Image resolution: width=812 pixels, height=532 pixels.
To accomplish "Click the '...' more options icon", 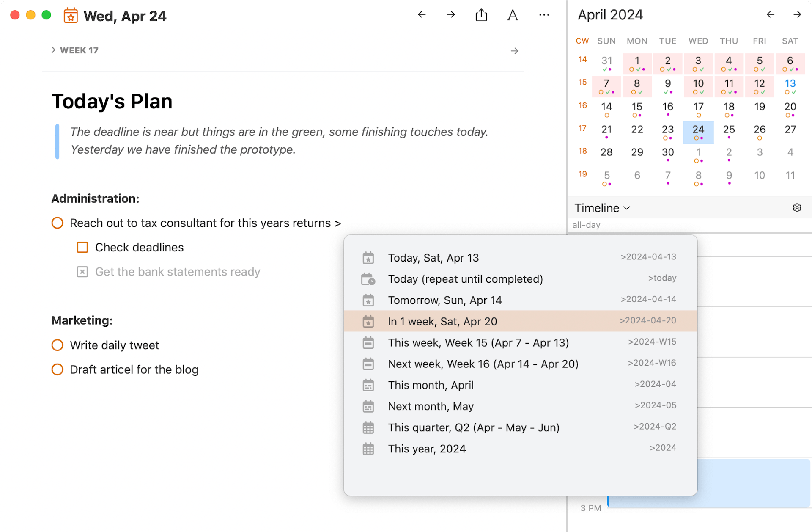I will pos(544,15).
